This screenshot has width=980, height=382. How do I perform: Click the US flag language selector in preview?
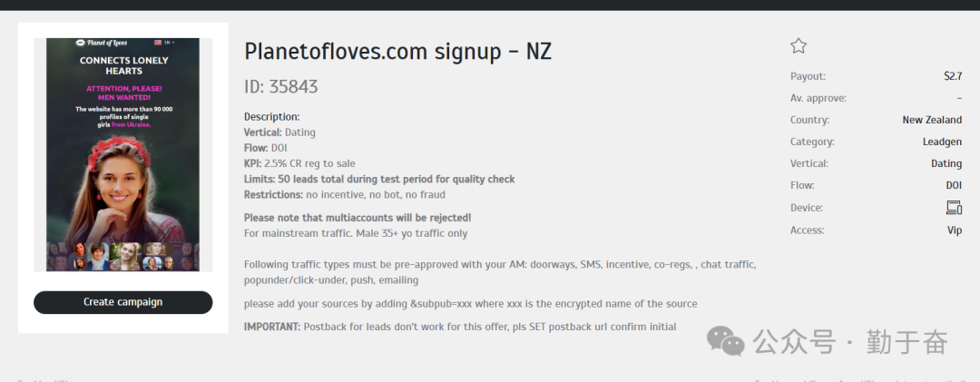click(159, 42)
